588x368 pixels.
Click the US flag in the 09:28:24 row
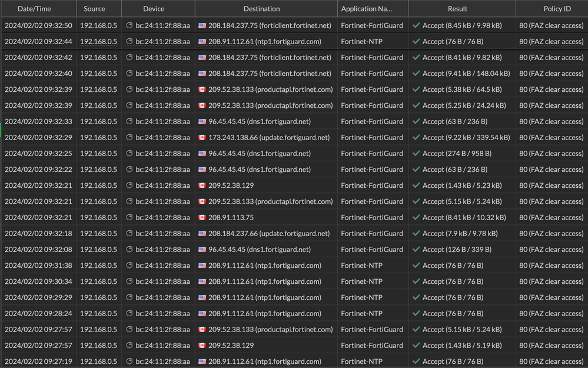[x=202, y=314]
